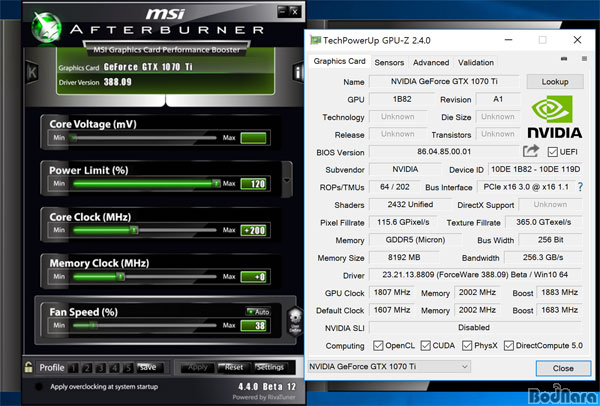Click the Core Clock +200 value box
600x406 pixels.
pos(253,230)
